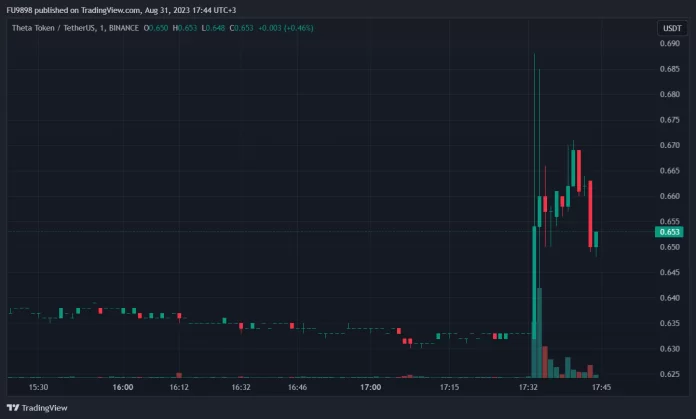
Task: Click the 0.640 price axis label
Action: pos(669,298)
